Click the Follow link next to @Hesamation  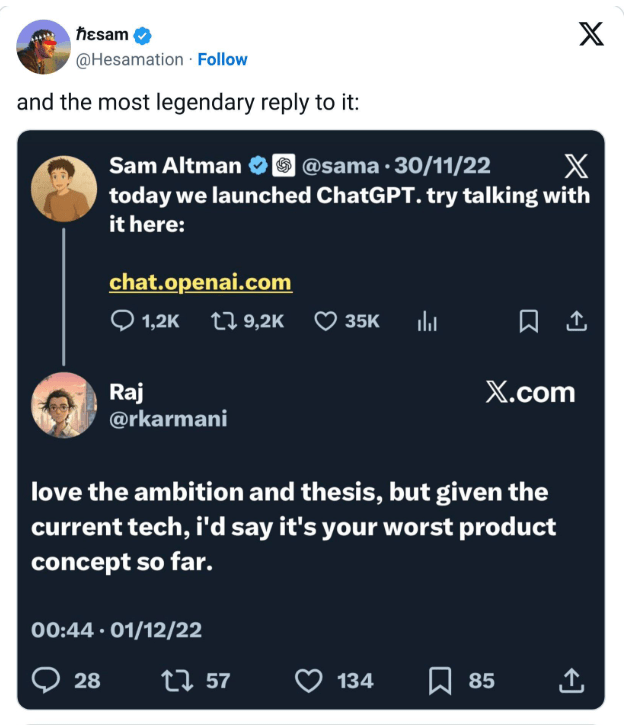[x=223, y=59]
